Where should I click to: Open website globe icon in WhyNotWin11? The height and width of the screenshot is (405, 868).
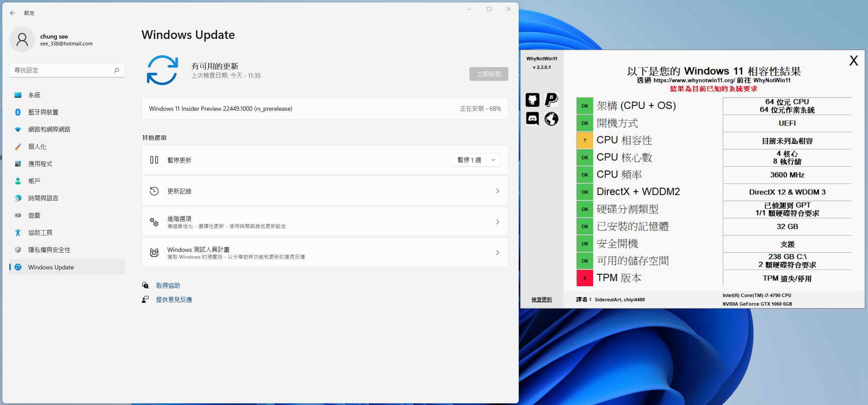tap(551, 119)
